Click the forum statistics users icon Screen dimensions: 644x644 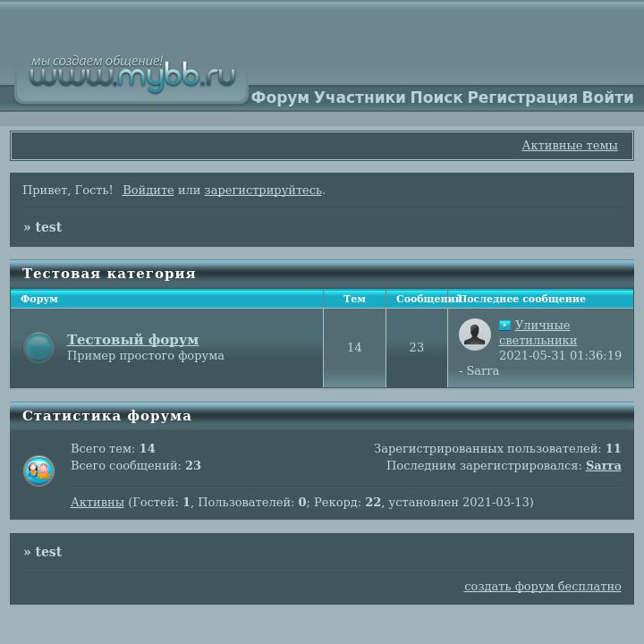pyautogui.click(x=38, y=470)
